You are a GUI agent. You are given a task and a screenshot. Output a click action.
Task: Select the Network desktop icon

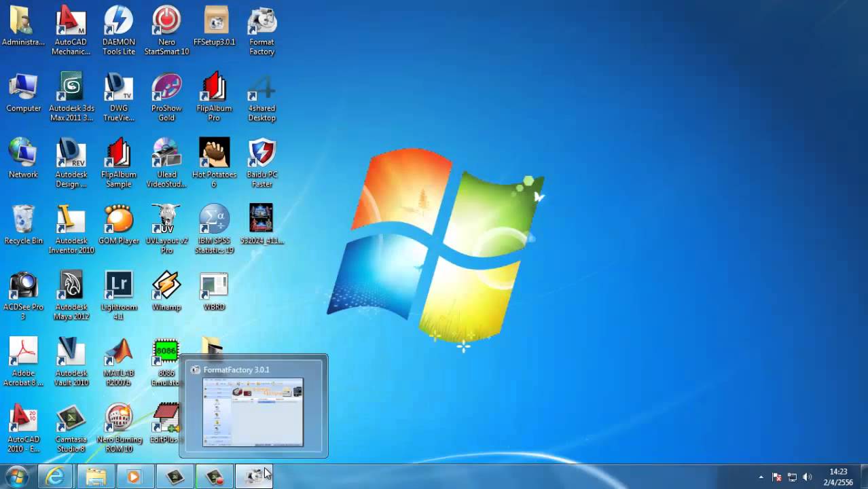click(23, 160)
